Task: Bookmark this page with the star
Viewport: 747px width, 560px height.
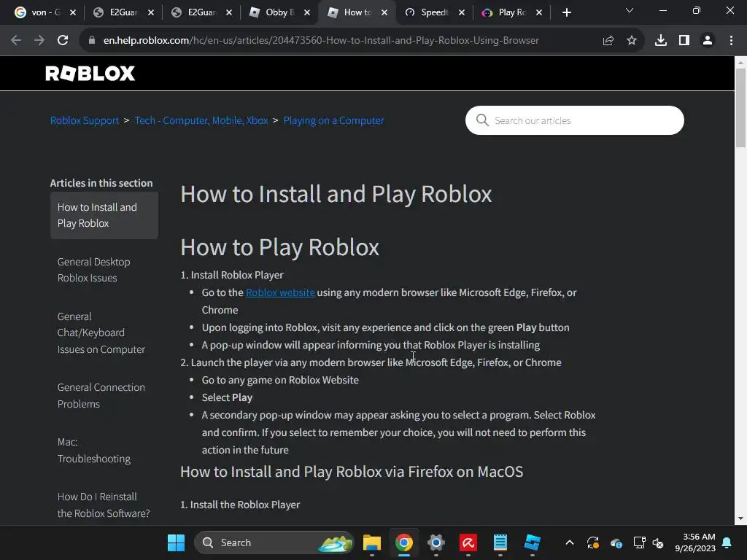Action: [632, 41]
